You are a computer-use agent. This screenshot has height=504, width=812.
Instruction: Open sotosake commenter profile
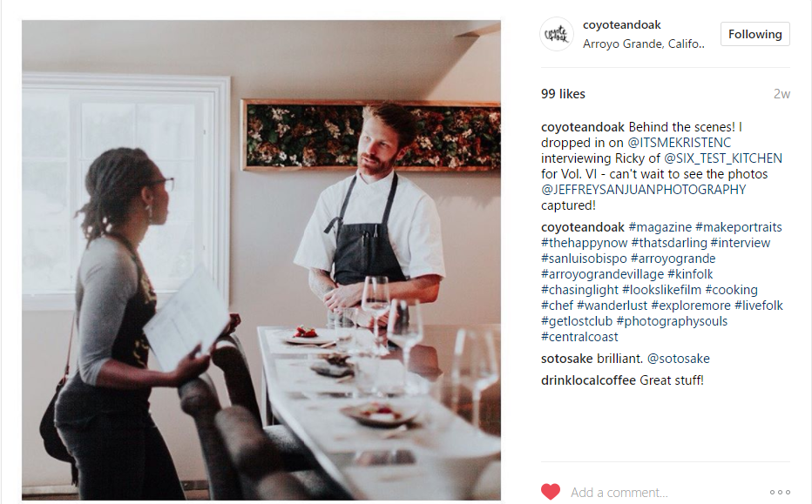click(567, 359)
